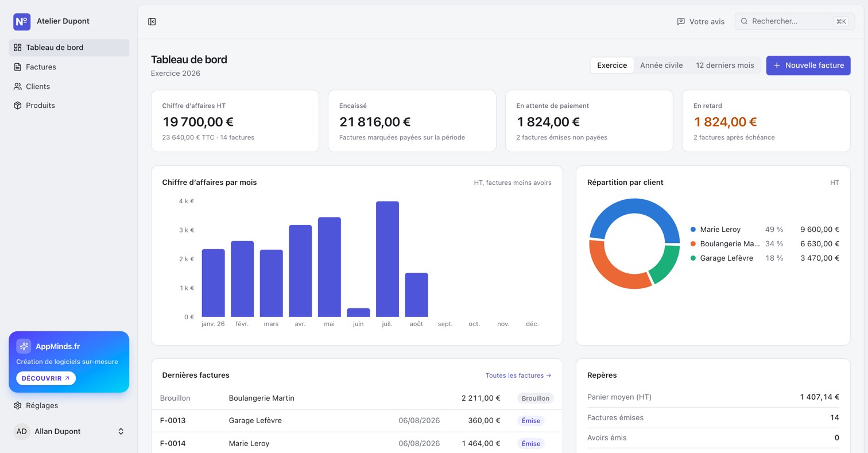The height and width of the screenshot is (453, 868).
Task: Click the Chiffre d'affaires HT 19 700,00 € value
Action: click(198, 122)
